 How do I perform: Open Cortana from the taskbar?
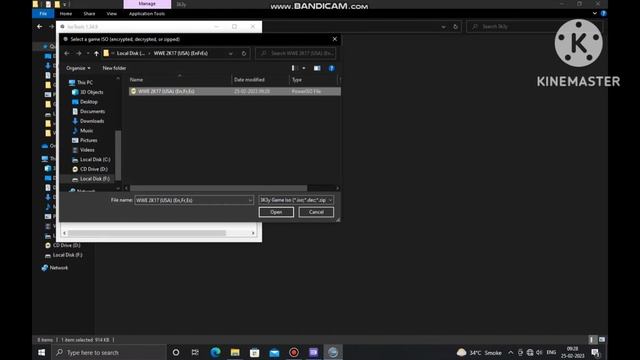click(176, 352)
